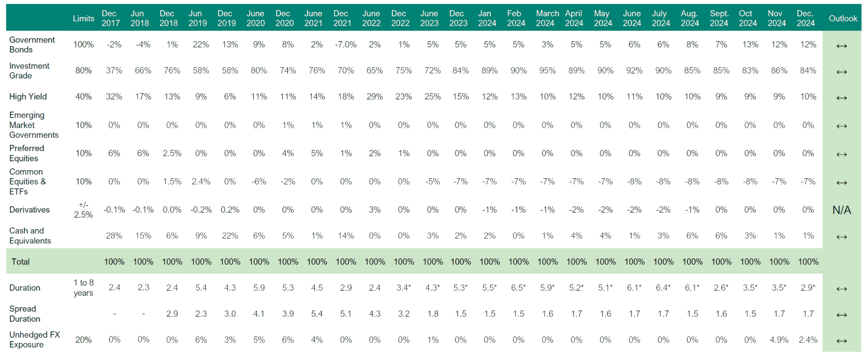The height and width of the screenshot is (356, 868).
Task: Click the Dec 2017 column header
Action: pos(110,18)
